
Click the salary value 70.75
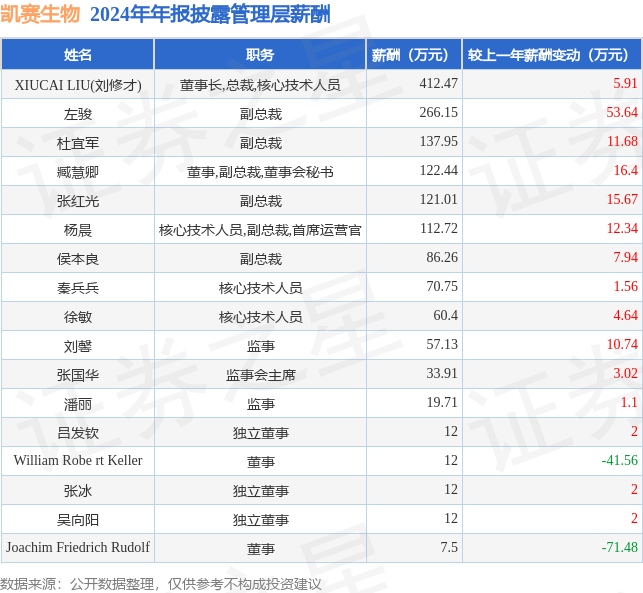click(x=442, y=286)
